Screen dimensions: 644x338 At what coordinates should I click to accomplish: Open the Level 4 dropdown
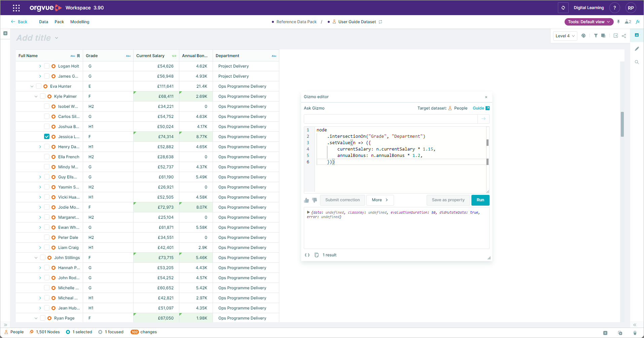(565, 36)
